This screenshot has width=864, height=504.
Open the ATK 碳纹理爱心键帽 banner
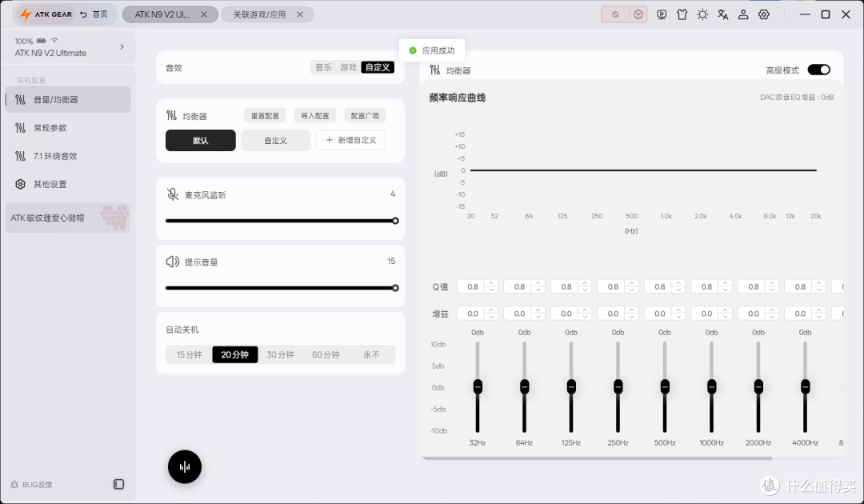(68, 218)
